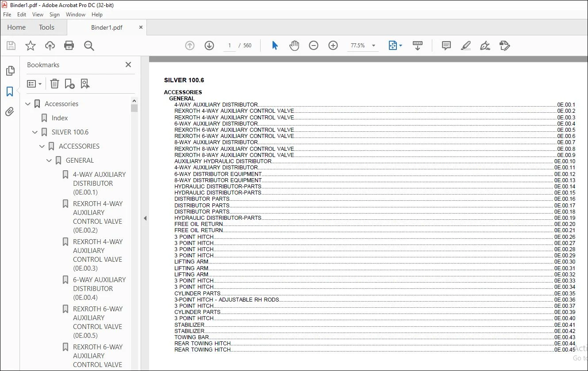
Task: Collapse the Accessories bookmark
Action: tap(28, 104)
